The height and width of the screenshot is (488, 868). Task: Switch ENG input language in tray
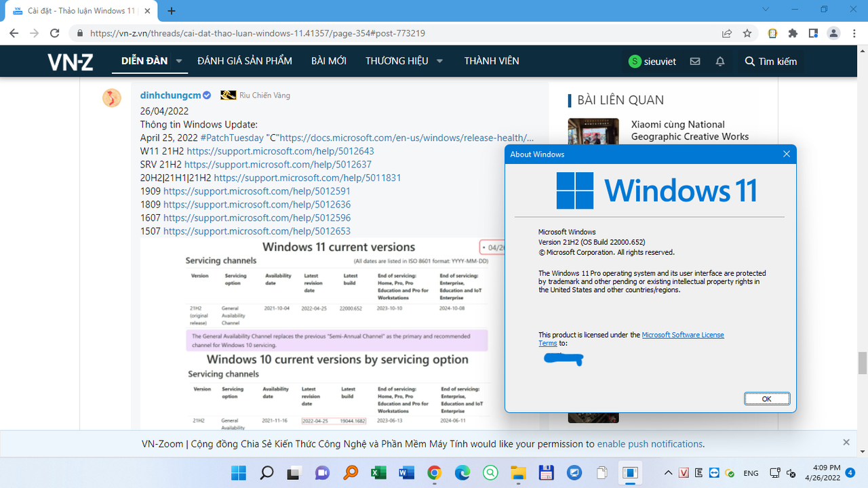coord(751,473)
